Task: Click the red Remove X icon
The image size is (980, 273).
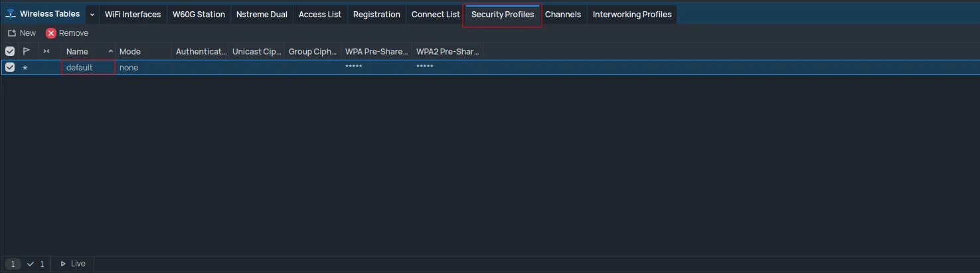Action: tap(51, 33)
